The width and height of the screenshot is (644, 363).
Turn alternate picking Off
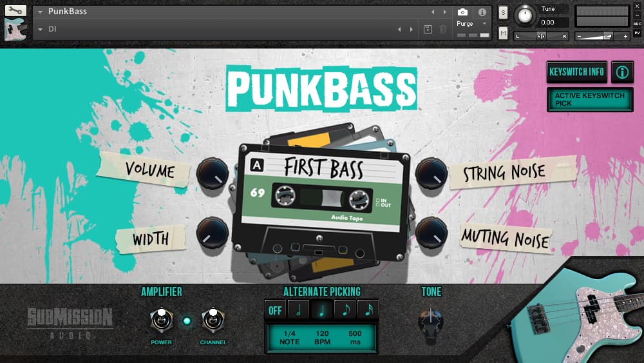pos(275,310)
